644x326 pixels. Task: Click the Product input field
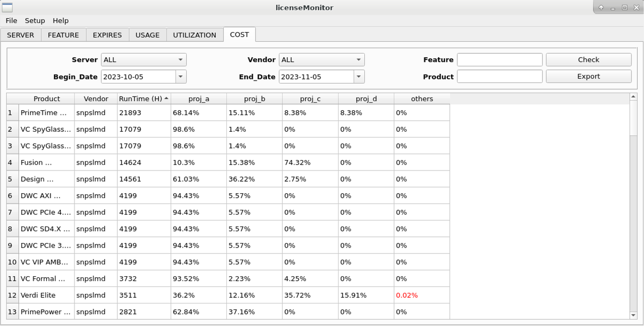[499, 76]
